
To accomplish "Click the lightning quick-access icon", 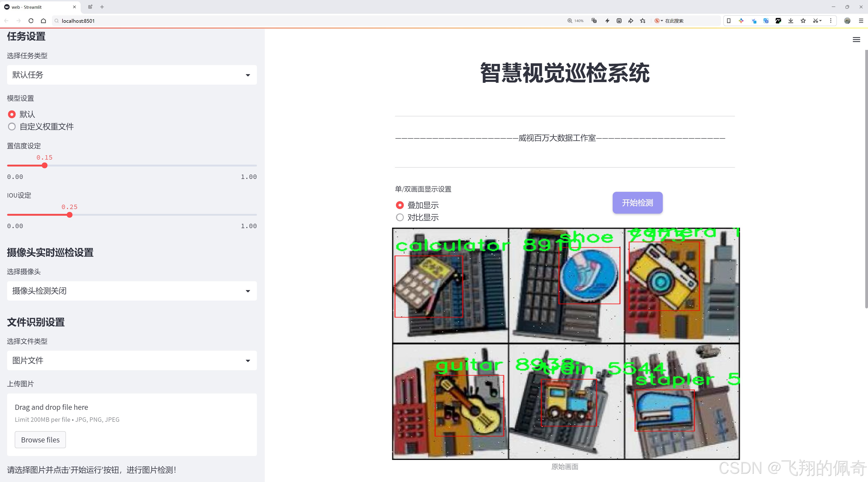I will pos(608,20).
